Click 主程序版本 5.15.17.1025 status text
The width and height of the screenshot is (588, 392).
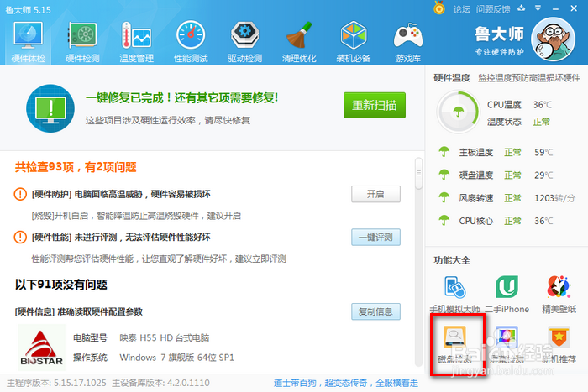coord(56,383)
